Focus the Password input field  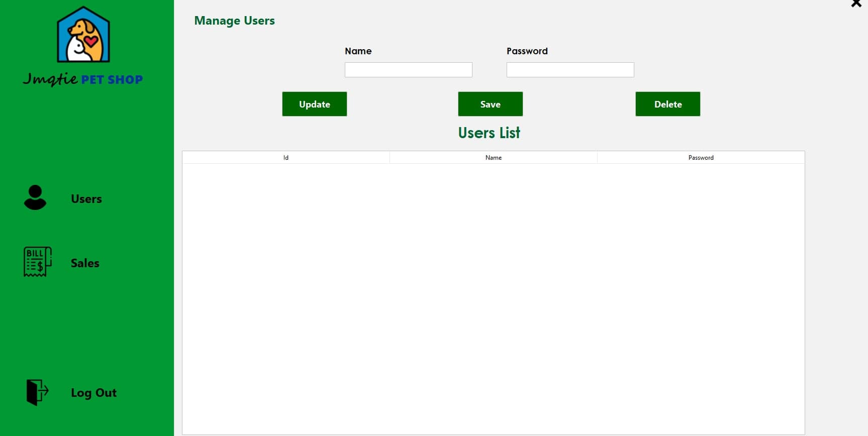click(x=570, y=70)
